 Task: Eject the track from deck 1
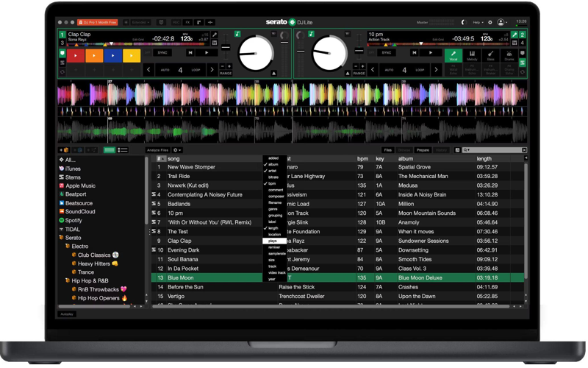[273, 73]
